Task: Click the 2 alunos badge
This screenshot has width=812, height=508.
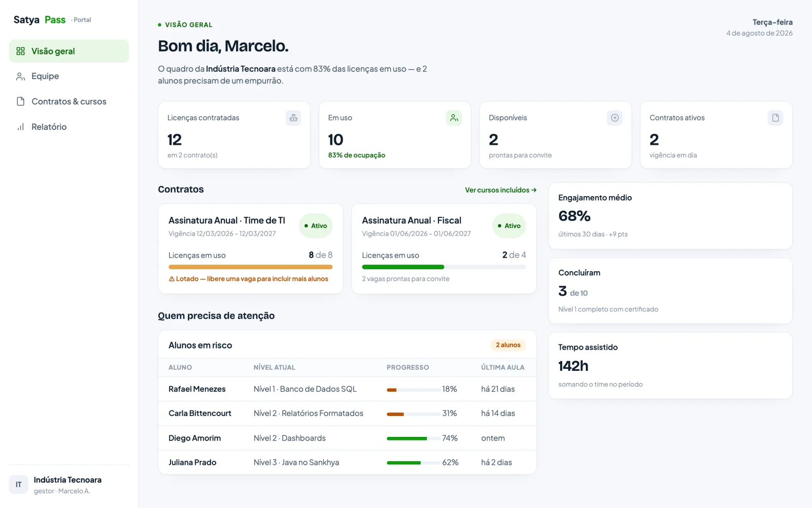Action: (x=508, y=345)
